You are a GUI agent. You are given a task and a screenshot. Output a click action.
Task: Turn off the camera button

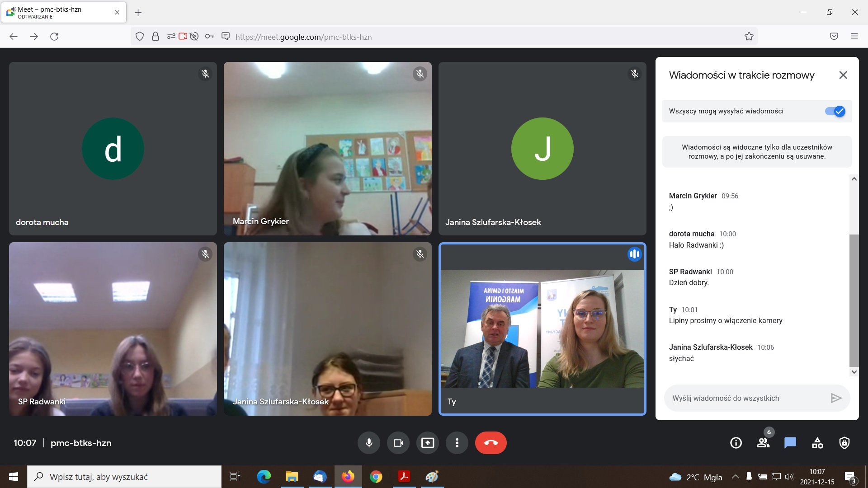click(398, 443)
